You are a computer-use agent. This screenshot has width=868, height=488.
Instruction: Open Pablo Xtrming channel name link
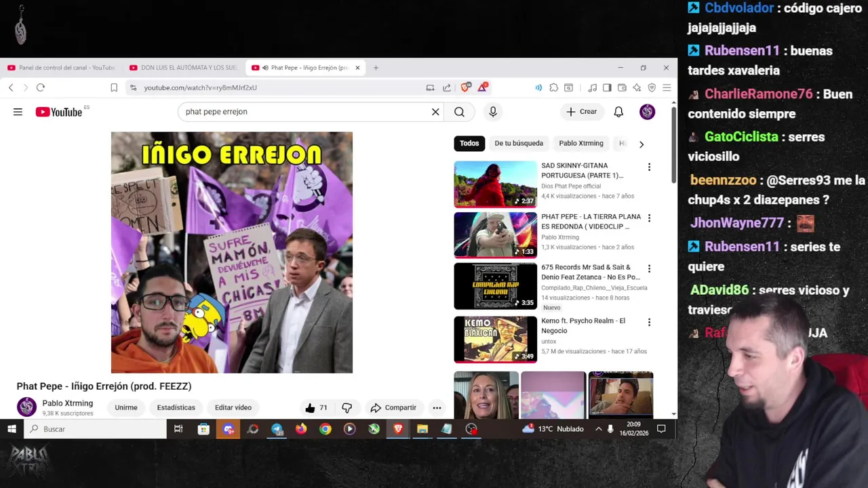click(x=68, y=403)
